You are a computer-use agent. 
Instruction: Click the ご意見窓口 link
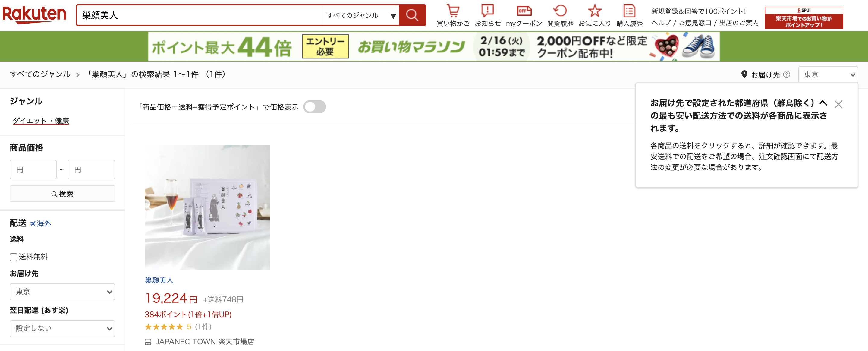(x=695, y=23)
